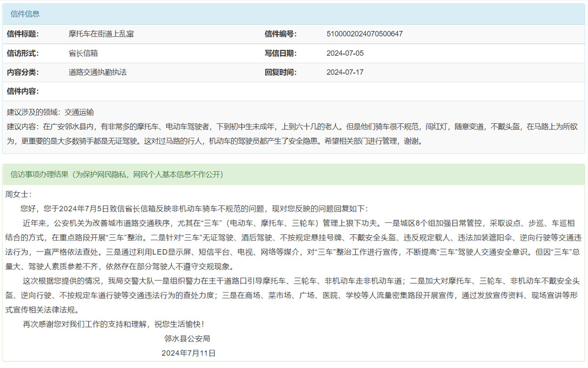This screenshot has height=368, width=588.
Task: Click the 建议涉及的领域：交通运输 line
Action: click(50, 112)
